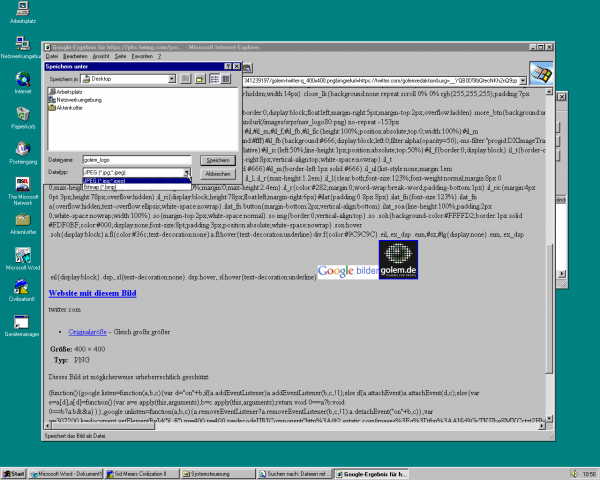Click the taskbar clock showing 10:50
The image size is (600, 480).
click(589, 474)
